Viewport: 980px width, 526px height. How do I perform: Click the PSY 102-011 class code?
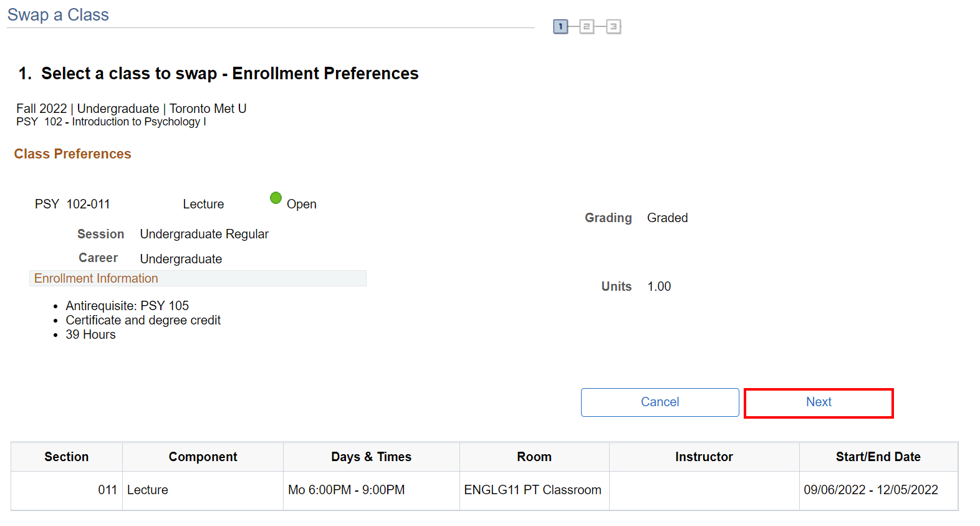click(72, 204)
